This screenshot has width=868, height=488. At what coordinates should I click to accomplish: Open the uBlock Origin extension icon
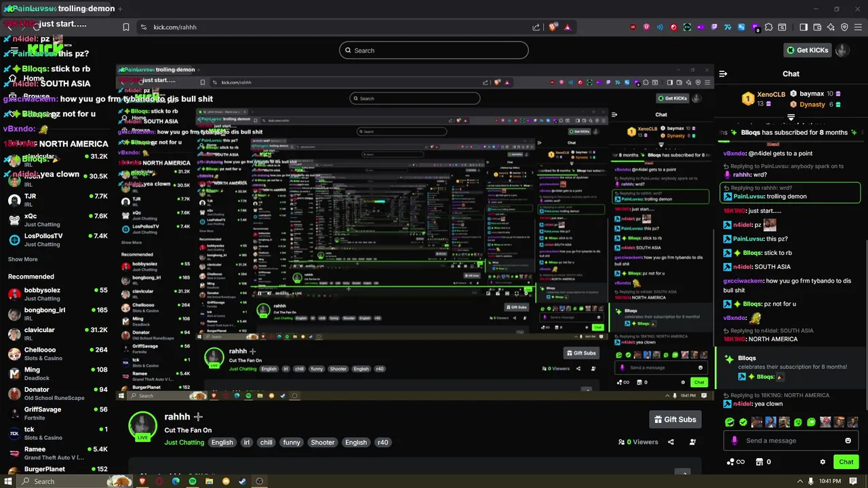pyautogui.click(x=633, y=27)
